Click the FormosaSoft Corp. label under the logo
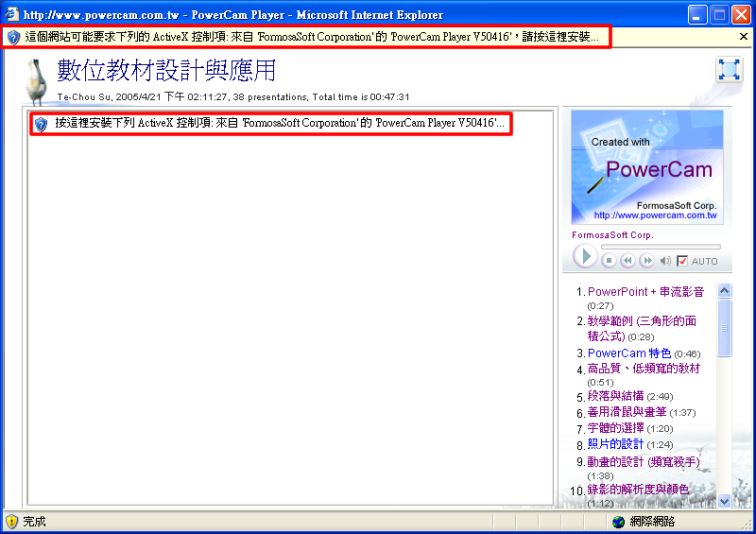The image size is (756, 534). [x=612, y=235]
